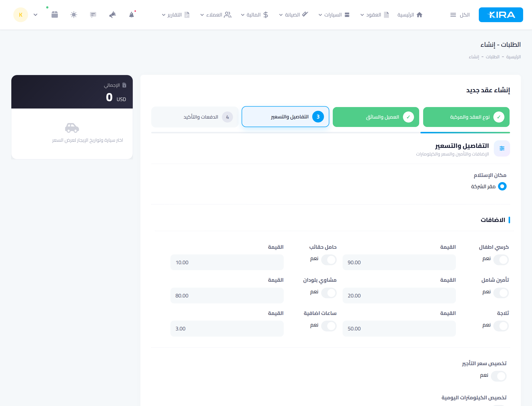The width and height of the screenshot is (532, 406).
Task: Click the dollar icon for المالية
Action: tap(266, 15)
